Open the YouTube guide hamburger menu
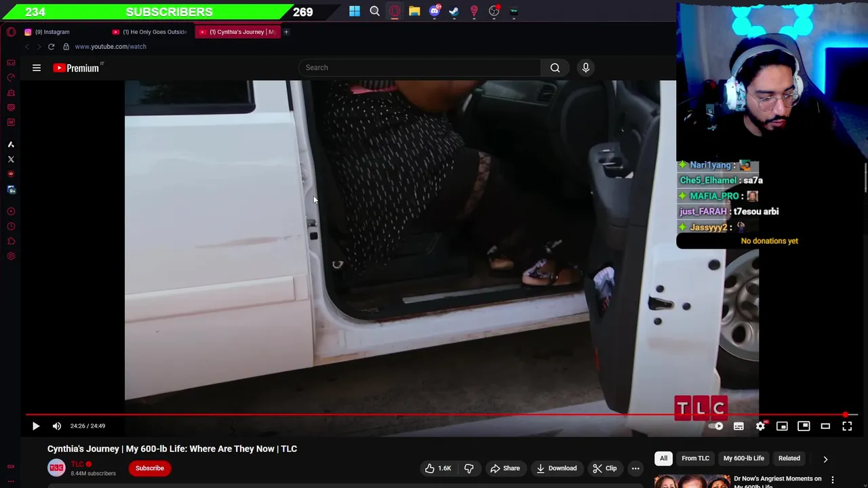The height and width of the screenshot is (488, 868). pos(37,68)
